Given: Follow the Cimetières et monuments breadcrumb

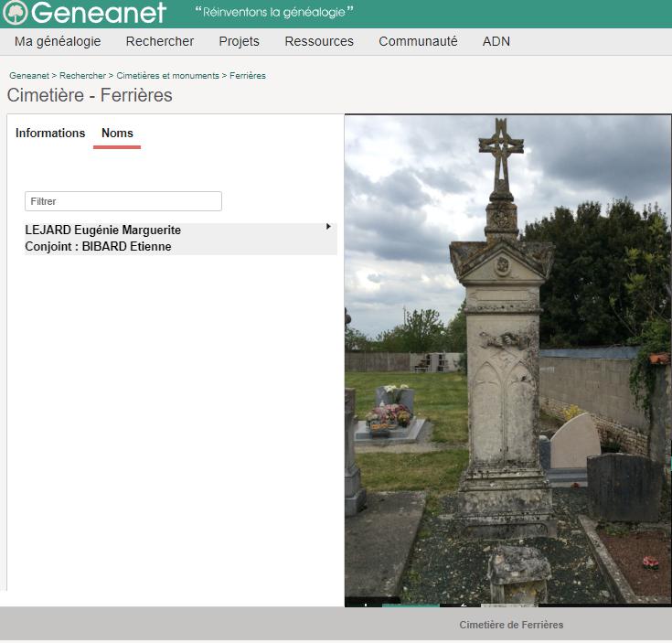Looking at the screenshot, I should pos(167,75).
